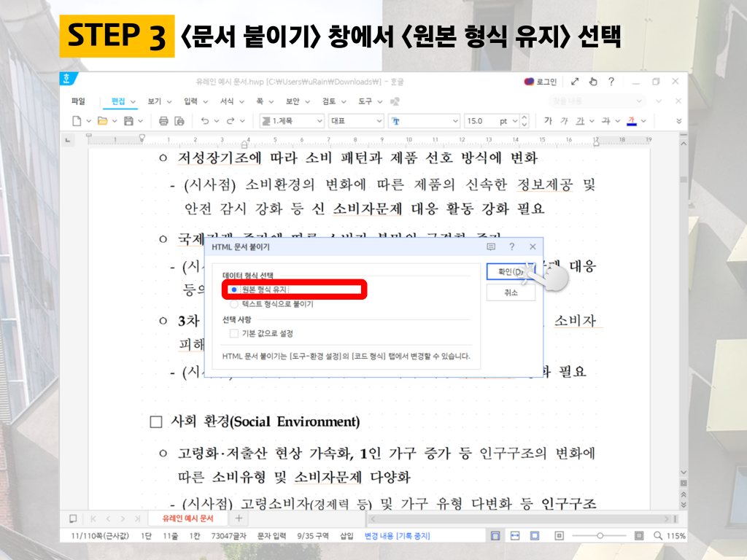Open the 입력 menu
This screenshot has height=560, width=747.
pyautogui.click(x=190, y=101)
